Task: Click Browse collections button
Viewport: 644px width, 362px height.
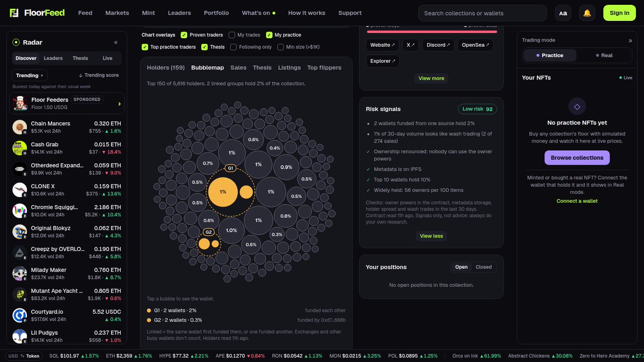Action: point(577,158)
